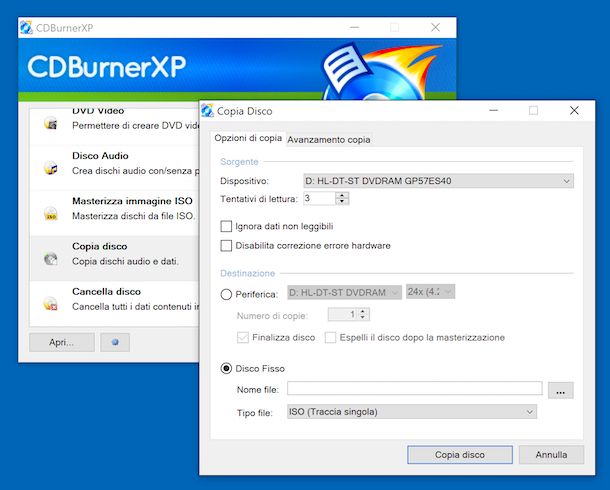Click the Masterizza immagine ISO disc icon

[x=51, y=214]
